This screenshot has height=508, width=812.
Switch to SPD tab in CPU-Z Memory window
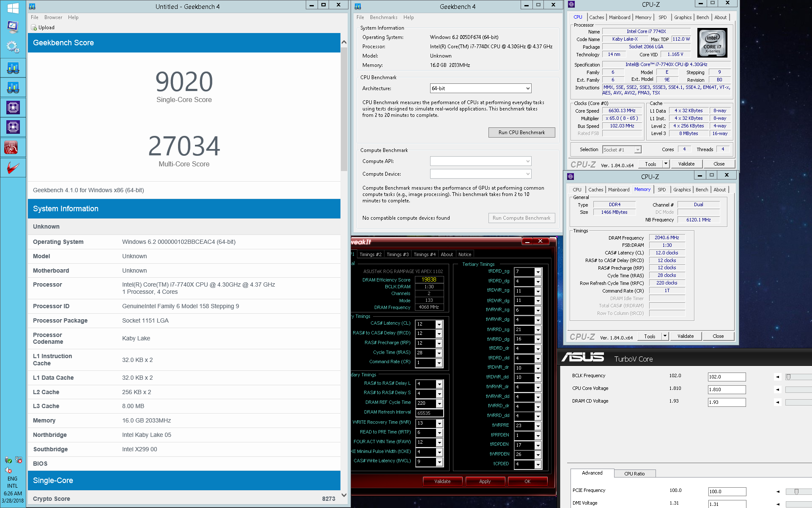click(662, 190)
